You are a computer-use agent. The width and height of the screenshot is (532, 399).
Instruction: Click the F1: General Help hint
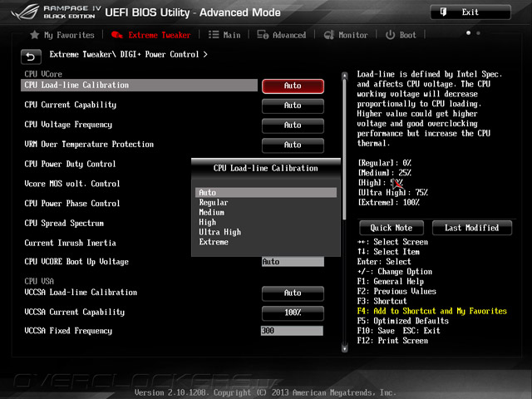(390, 281)
